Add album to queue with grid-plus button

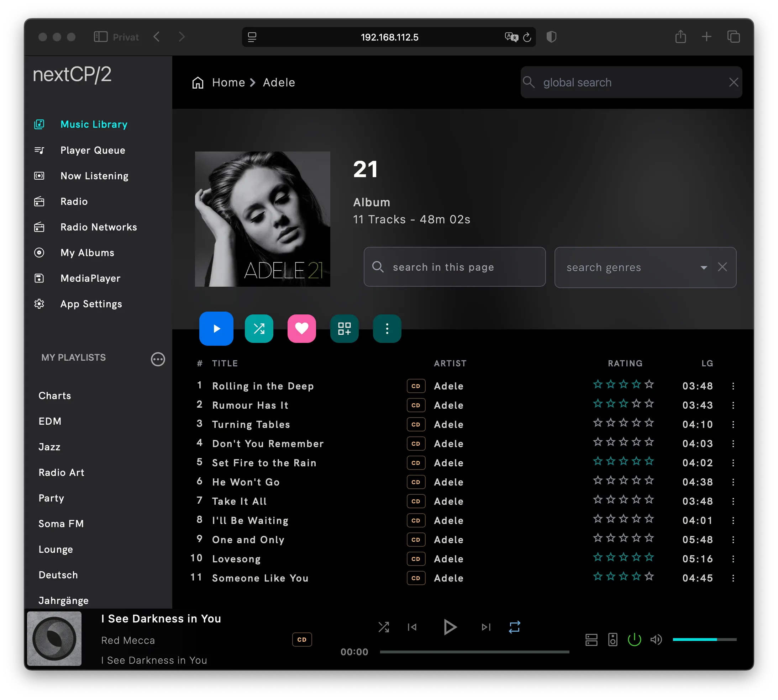pos(345,328)
